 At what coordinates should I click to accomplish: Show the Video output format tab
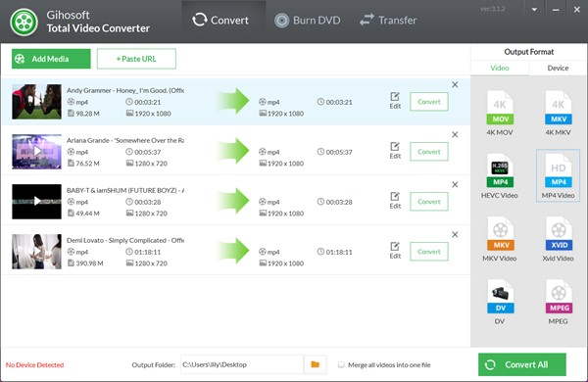coord(500,68)
